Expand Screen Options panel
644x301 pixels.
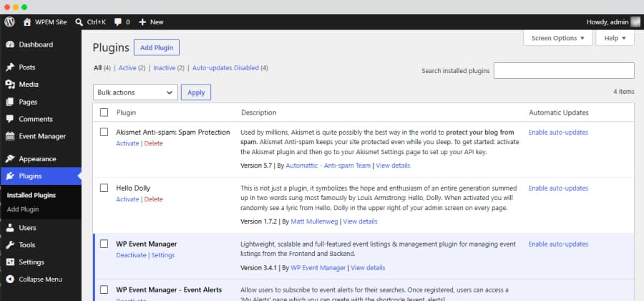tap(557, 38)
